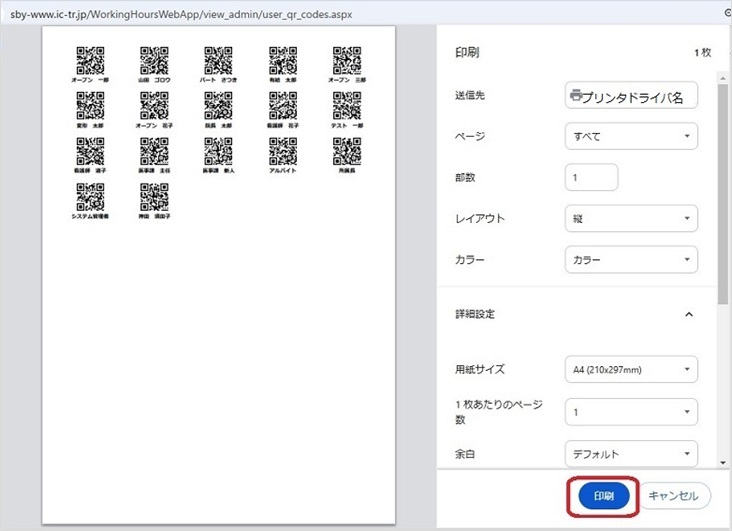The image size is (732, 531).
Task: Click the QR code for 山田 ゴロウ
Action: [154, 60]
